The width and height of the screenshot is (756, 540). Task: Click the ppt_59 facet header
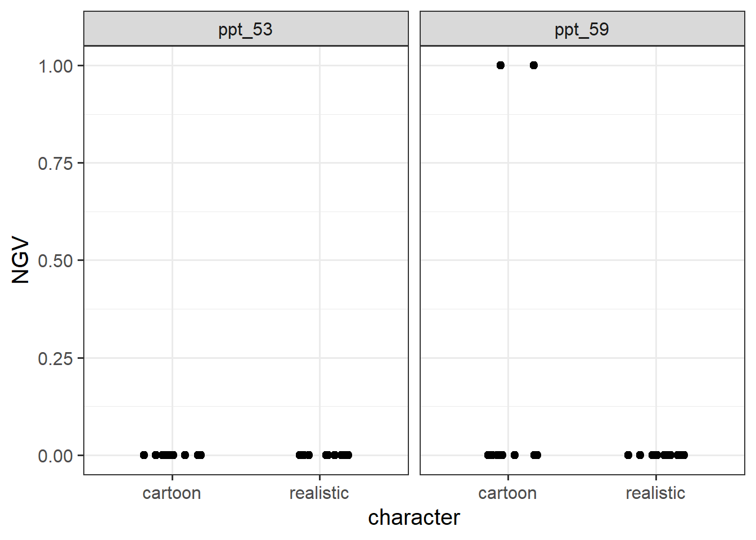point(582,29)
